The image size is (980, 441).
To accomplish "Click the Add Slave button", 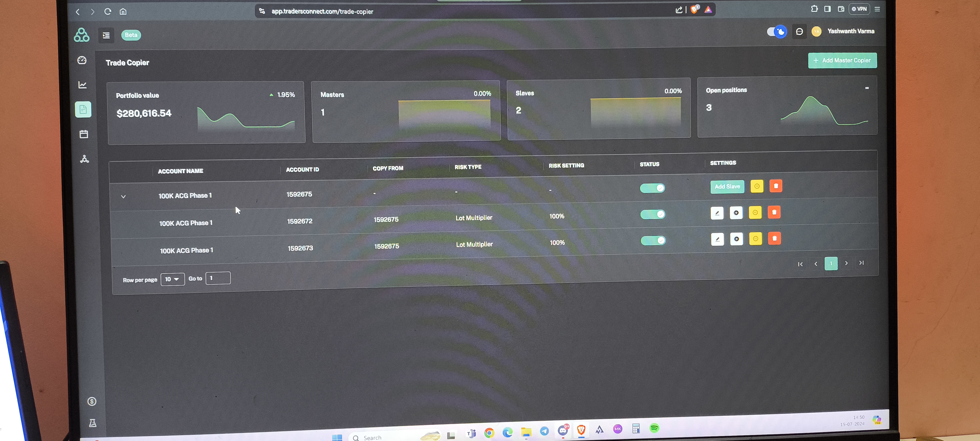I will tap(727, 187).
